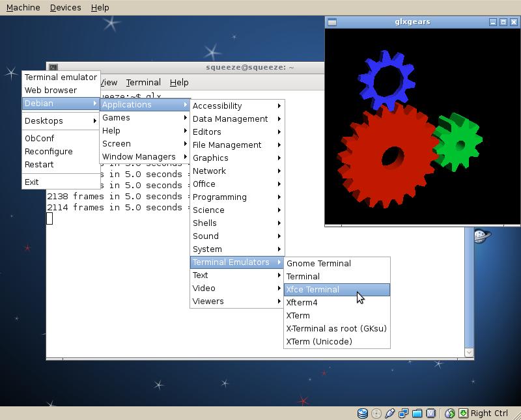This screenshot has width=521, height=420.
Task: Click the network adapters status icon
Action: click(402, 413)
